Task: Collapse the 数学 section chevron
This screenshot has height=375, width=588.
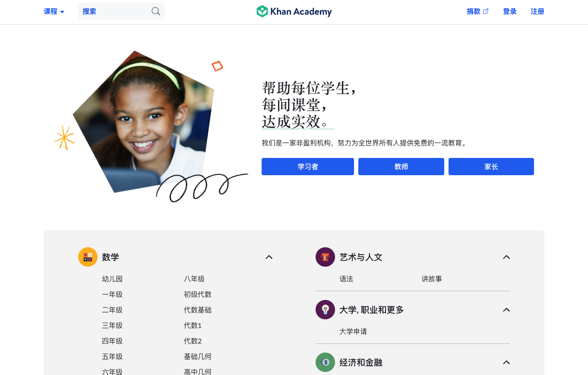Action: 269,257
